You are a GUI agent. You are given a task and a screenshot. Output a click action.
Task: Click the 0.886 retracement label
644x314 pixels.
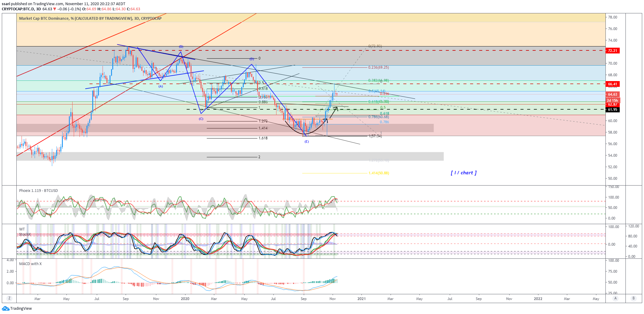[x=263, y=102]
